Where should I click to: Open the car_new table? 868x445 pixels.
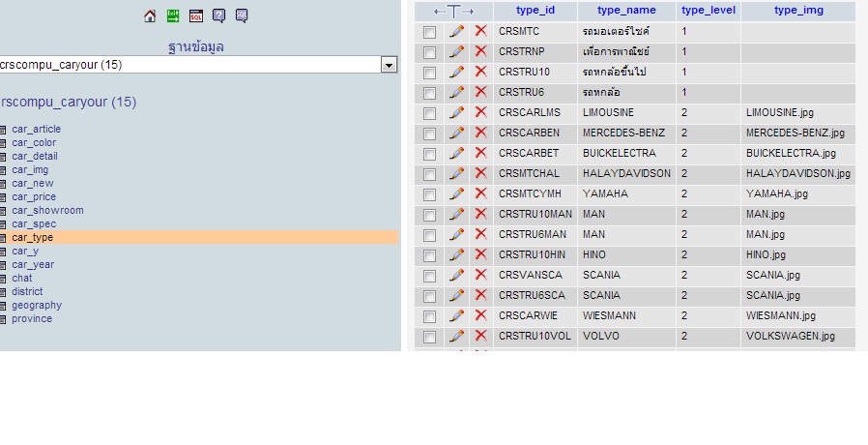point(33,184)
